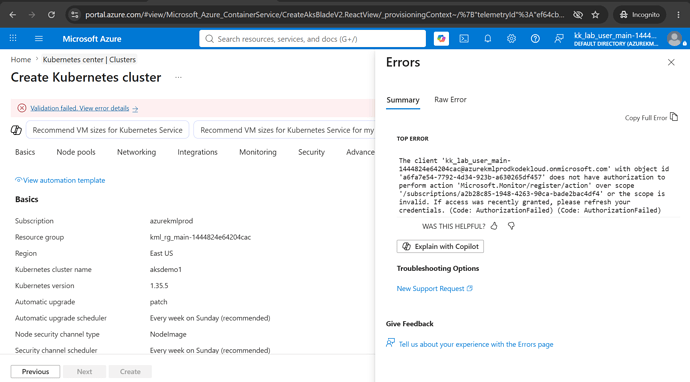
Task: Click the Kubernetes version value 1.35.5
Action: (159, 286)
